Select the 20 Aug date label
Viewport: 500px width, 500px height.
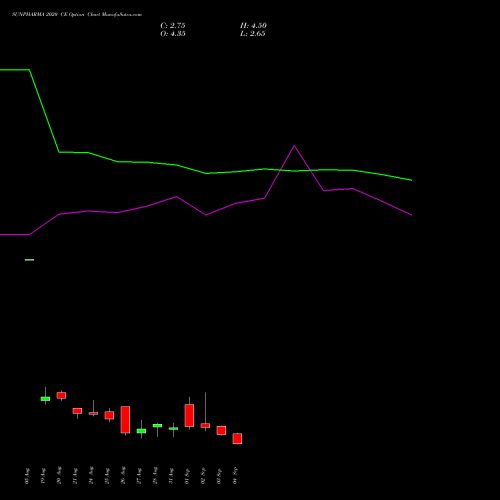pyautogui.click(x=59, y=476)
